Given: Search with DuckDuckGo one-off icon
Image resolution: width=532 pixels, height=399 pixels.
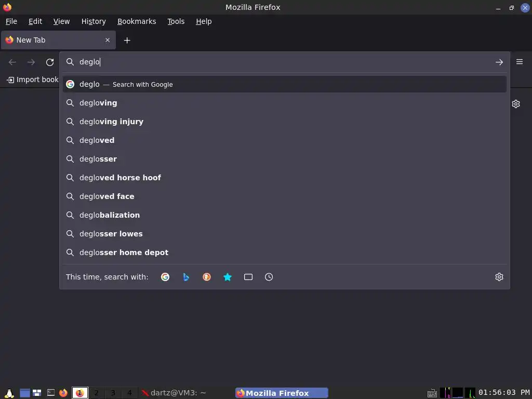Looking at the screenshot, I should point(207,277).
